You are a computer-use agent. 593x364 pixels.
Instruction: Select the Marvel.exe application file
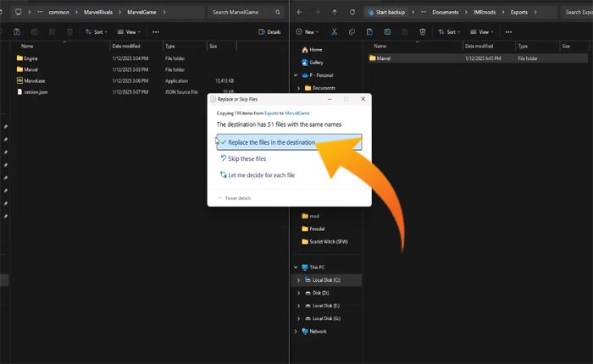35,80
